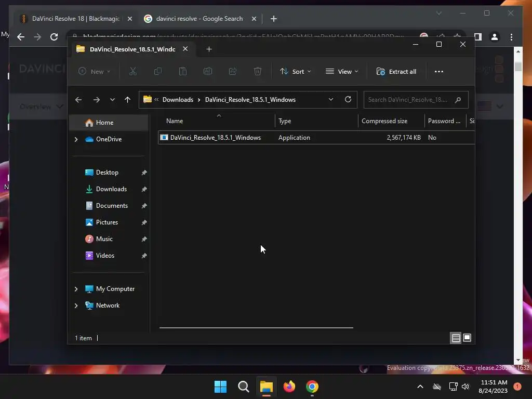Refresh the Explorer folder view
This screenshot has height=399, width=532.
pyautogui.click(x=348, y=99)
